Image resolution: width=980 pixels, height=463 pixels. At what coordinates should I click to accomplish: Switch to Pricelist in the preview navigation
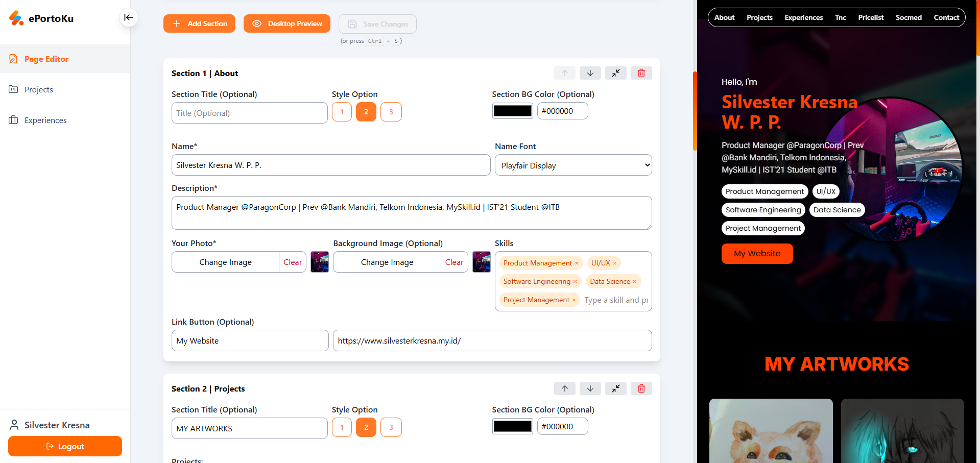(871, 17)
